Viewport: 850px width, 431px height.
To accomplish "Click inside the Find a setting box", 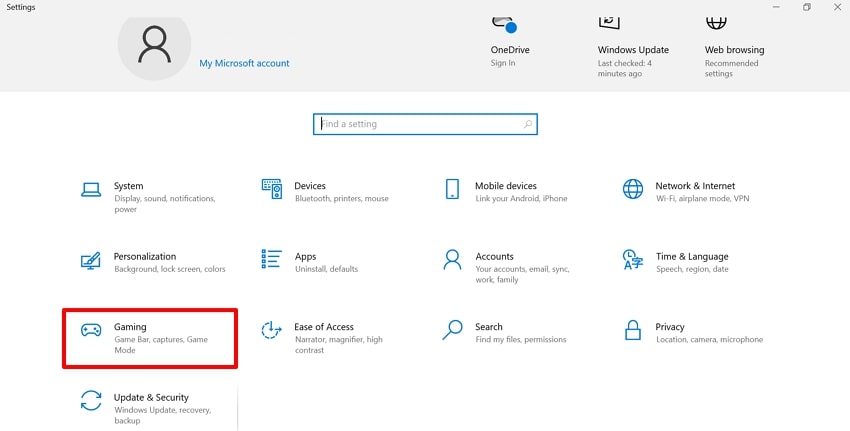I will click(420, 124).
